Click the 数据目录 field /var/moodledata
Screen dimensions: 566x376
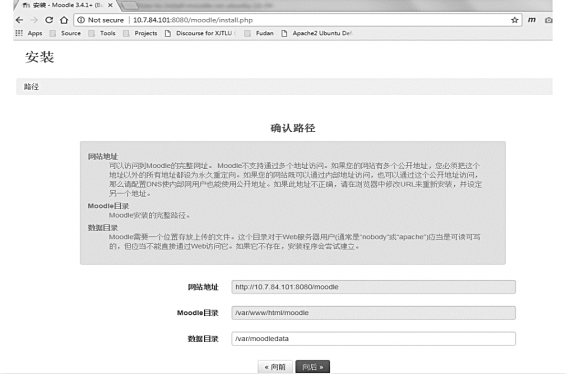pyautogui.click(x=374, y=338)
